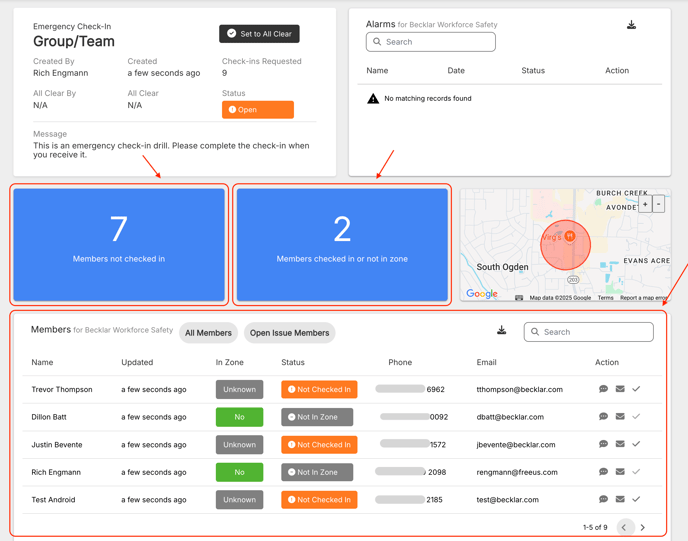
Task: Send chat message to Justin Bevente
Action: click(x=603, y=444)
